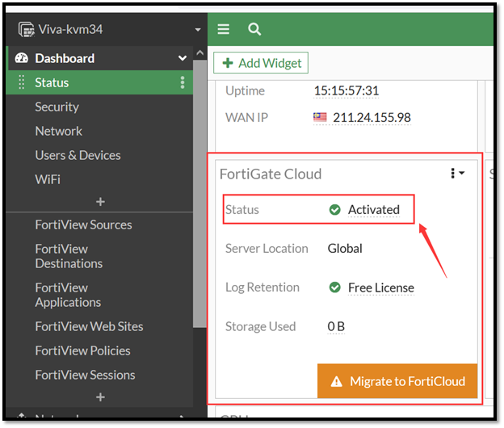Image resolution: width=504 pixels, height=428 pixels.
Task: Click the Viva-kvm34 device icon
Action: point(25,30)
